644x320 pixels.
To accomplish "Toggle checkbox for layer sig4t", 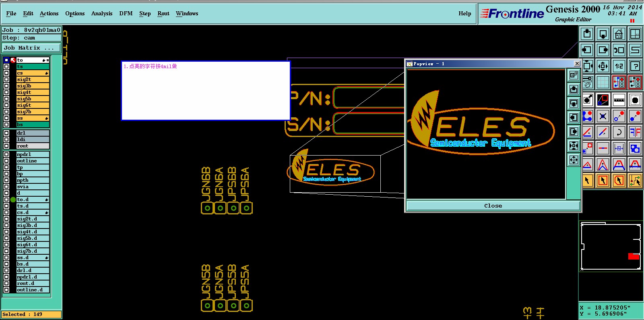I will 6,92.
